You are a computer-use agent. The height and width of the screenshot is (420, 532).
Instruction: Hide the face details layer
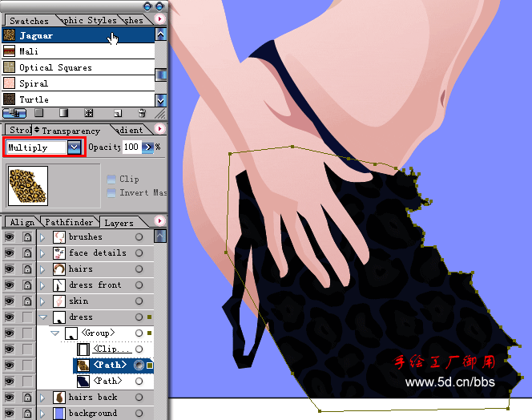tap(10, 253)
